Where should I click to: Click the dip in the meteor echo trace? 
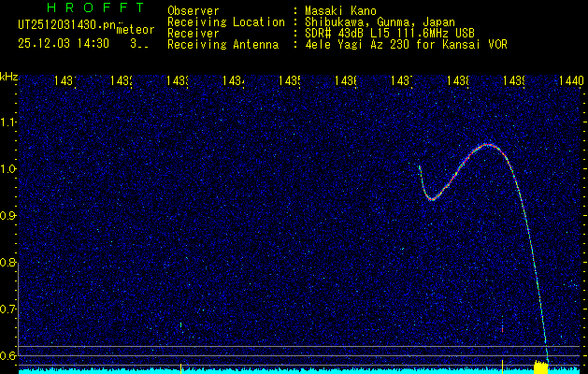(432, 198)
